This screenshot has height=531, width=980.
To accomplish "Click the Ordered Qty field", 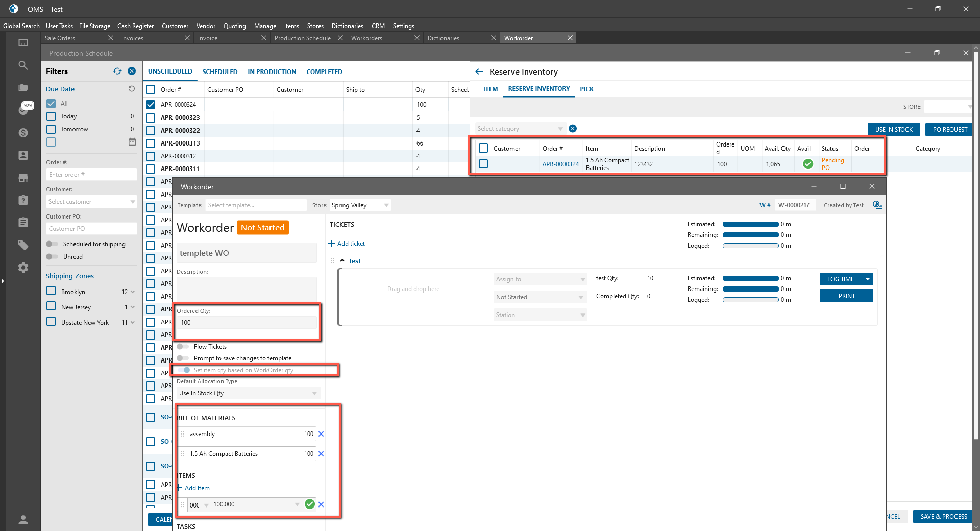I will [247, 323].
